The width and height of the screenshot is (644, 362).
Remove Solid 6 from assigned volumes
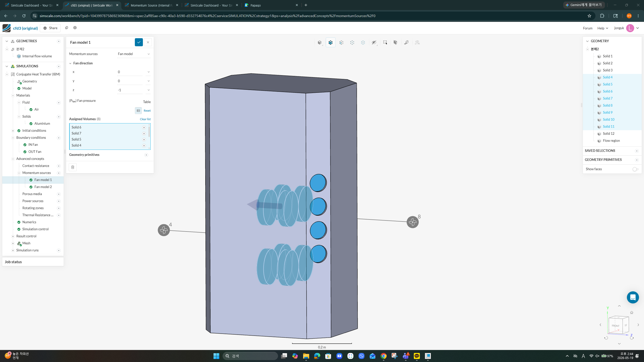coord(144,127)
